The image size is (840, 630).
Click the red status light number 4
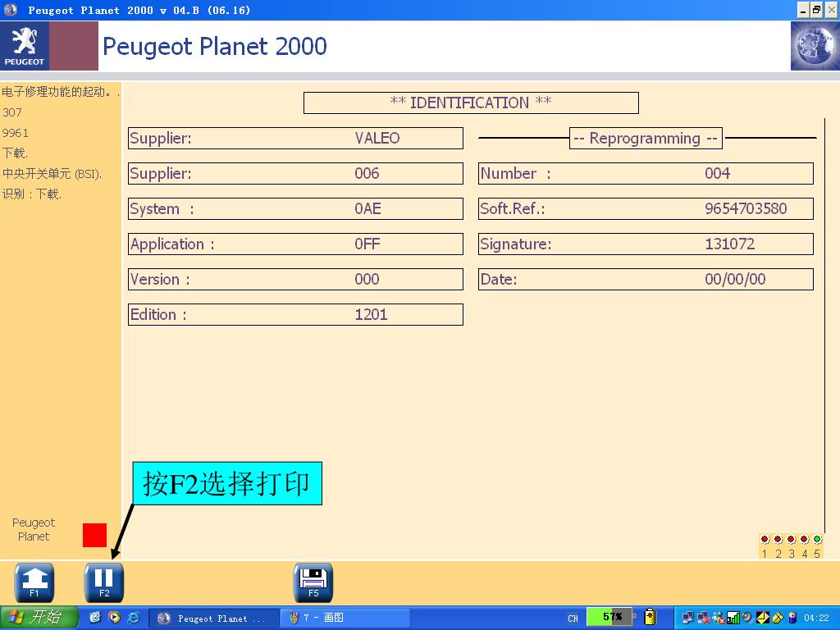pos(804,540)
